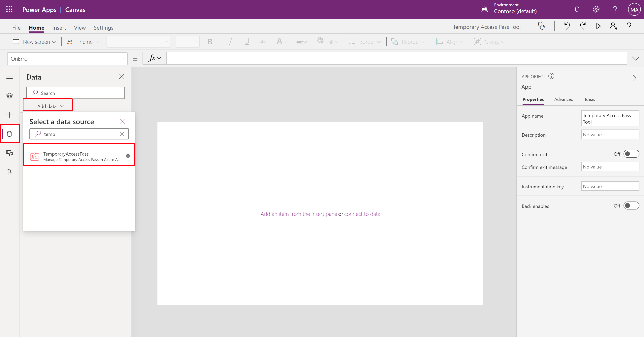
Task: Click the connect to data link
Action: [362, 214]
